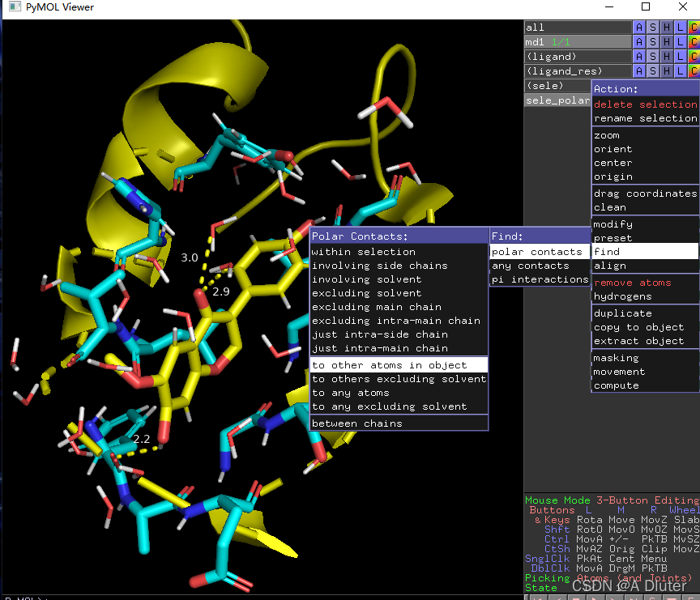Click the Hide (H) button for (ligand)
Viewport: 700px width, 600px height.
tap(667, 57)
